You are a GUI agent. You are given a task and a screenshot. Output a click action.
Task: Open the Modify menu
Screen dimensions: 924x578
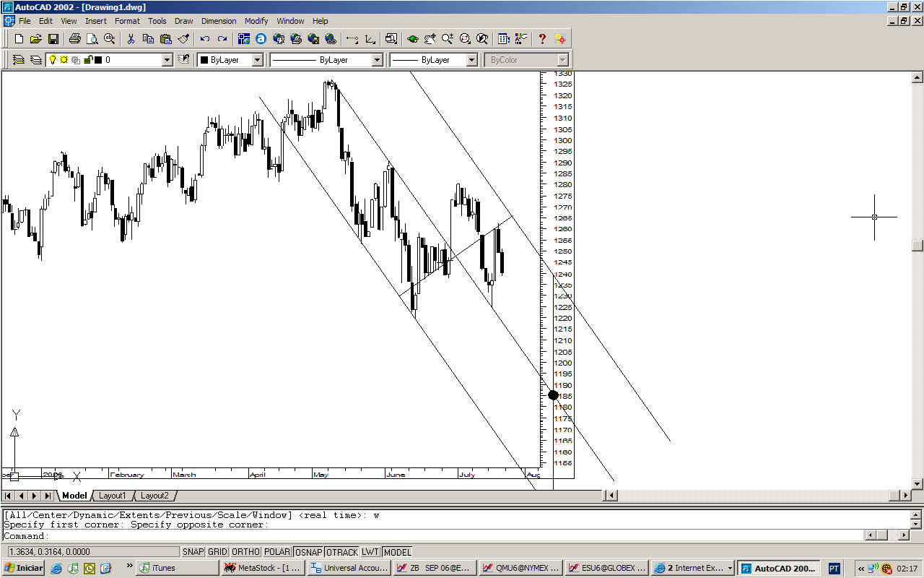point(256,21)
